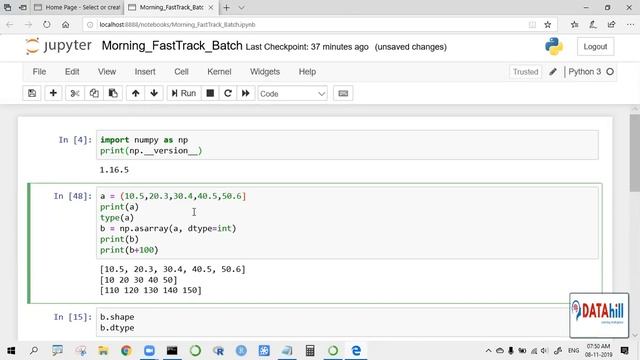
Task: Insert a cell below with plus icon
Action: click(x=53, y=93)
